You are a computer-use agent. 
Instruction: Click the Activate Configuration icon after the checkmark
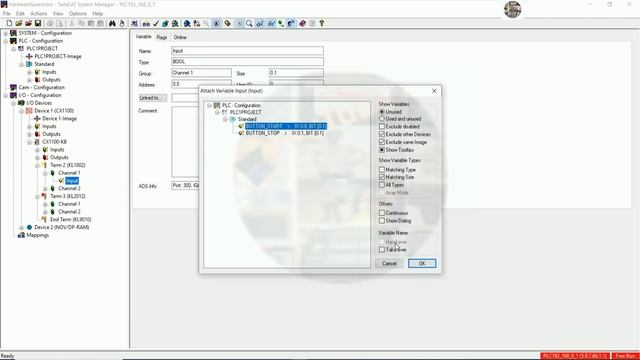165,24
